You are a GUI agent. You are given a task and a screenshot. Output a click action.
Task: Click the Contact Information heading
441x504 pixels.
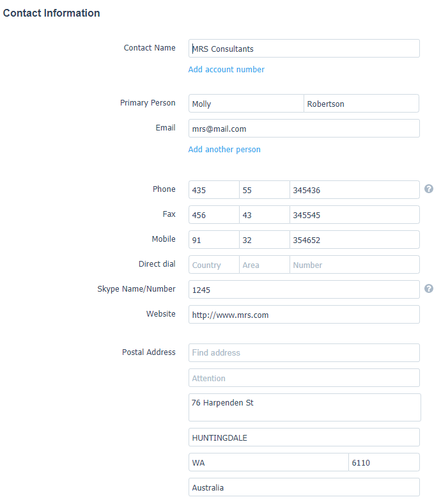click(x=51, y=13)
